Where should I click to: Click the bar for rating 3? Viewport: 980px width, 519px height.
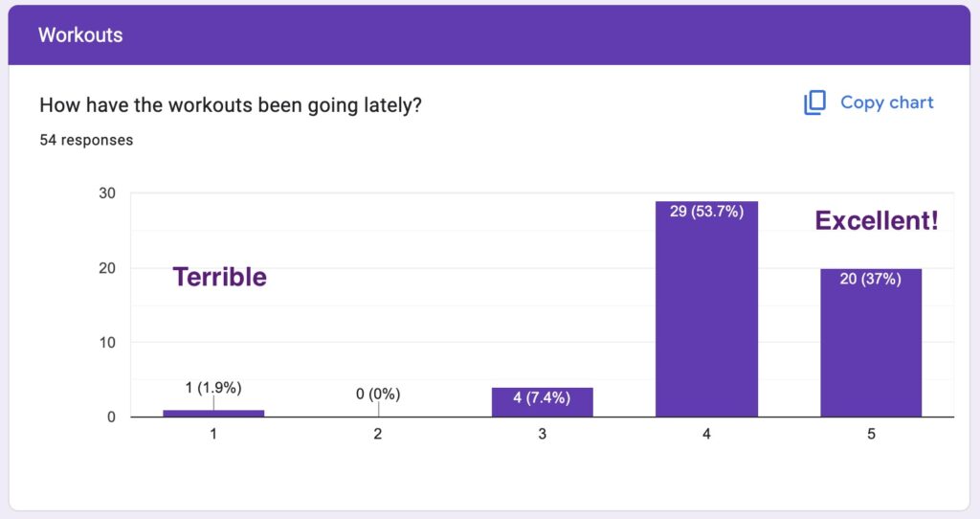[x=542, y=402]
